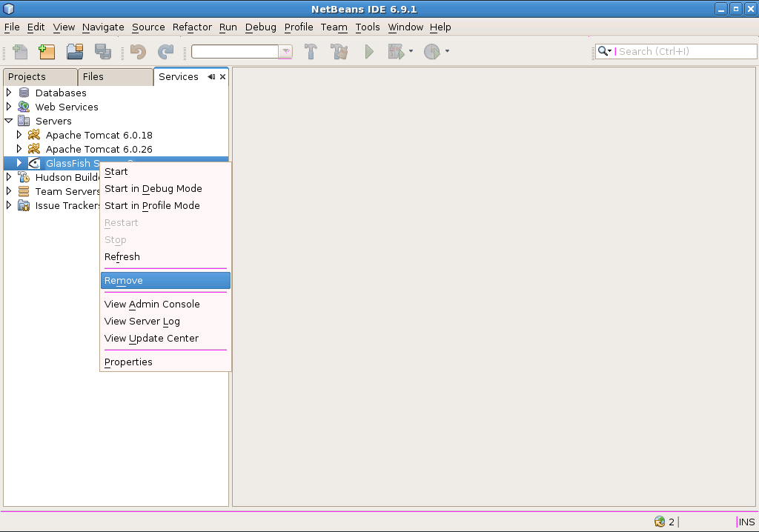Click the Profile Main Project icon

click(x=432, y=52)
